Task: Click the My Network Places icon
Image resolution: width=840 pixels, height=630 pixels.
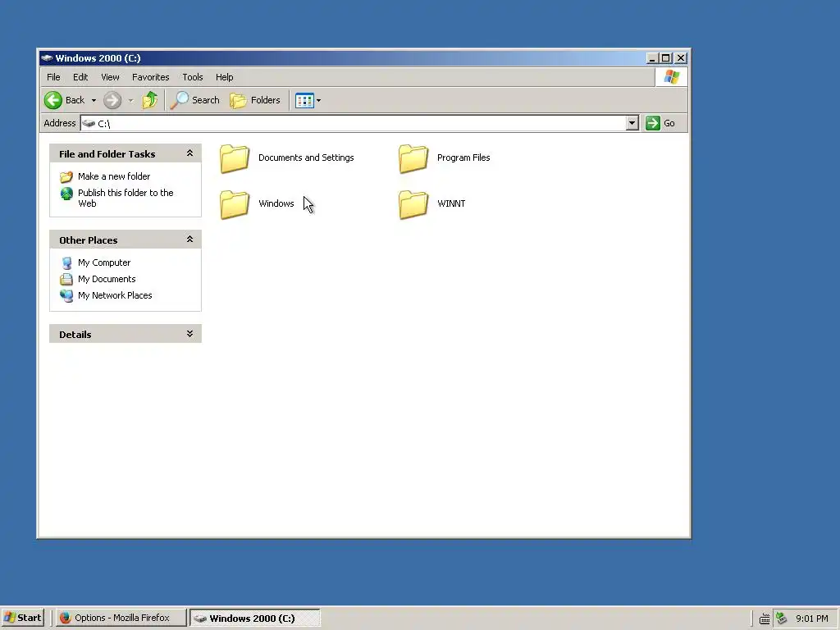Action: click(x=66, y=295)
